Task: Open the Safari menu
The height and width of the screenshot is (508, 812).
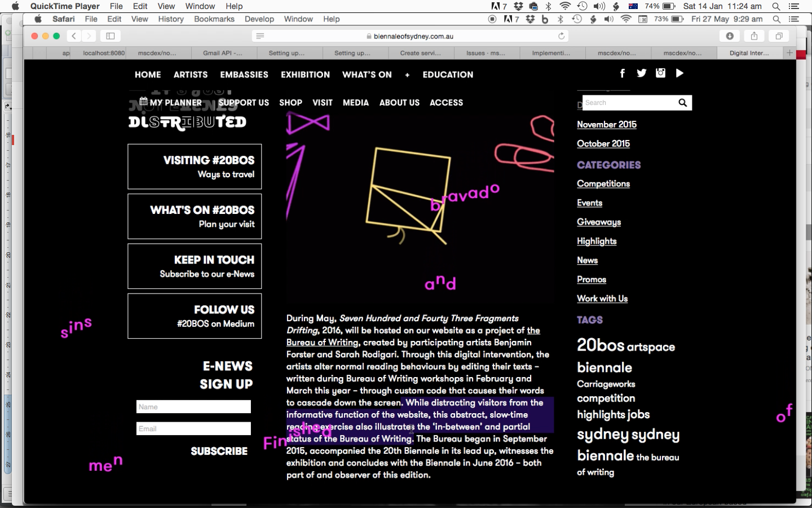Action: [x=64, y=19]
